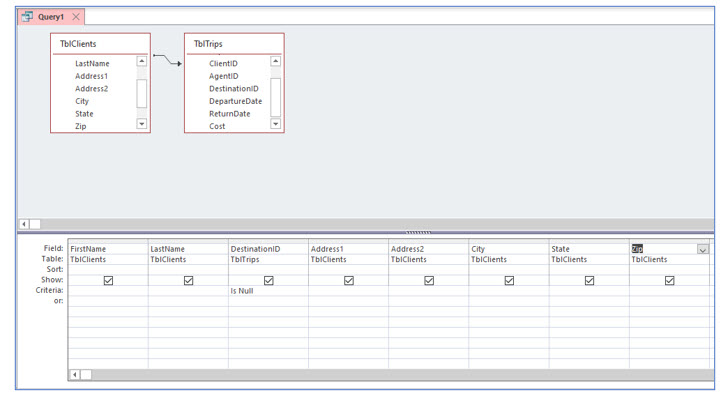Click the LastName field cell in grid
The image size is (722, 398).
(x=188, y=249)
